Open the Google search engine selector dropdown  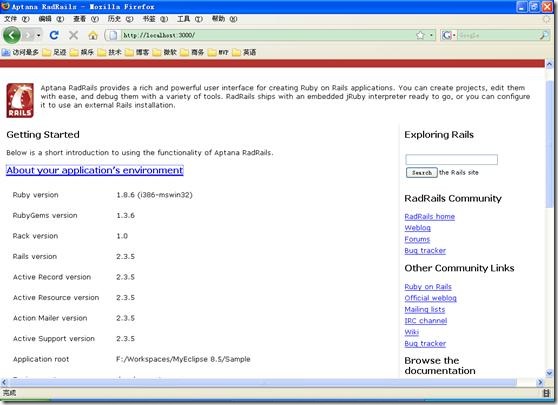pyautogui.click(x=449, y=35)
